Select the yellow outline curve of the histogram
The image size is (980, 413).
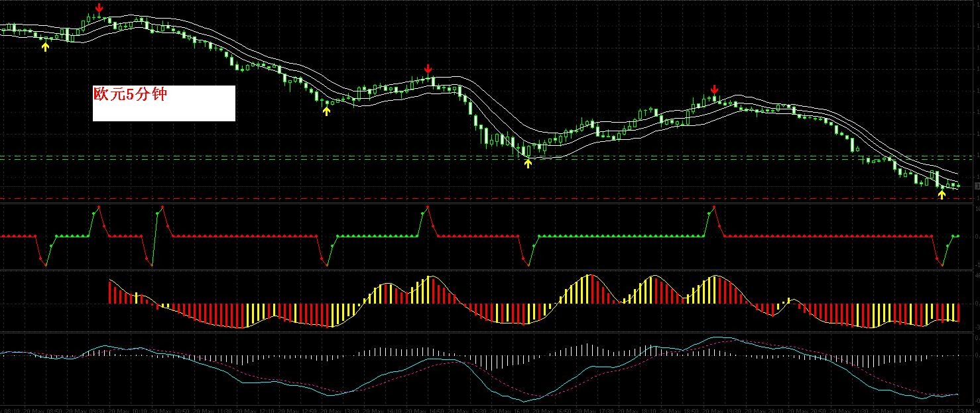(x=534, y=302)
